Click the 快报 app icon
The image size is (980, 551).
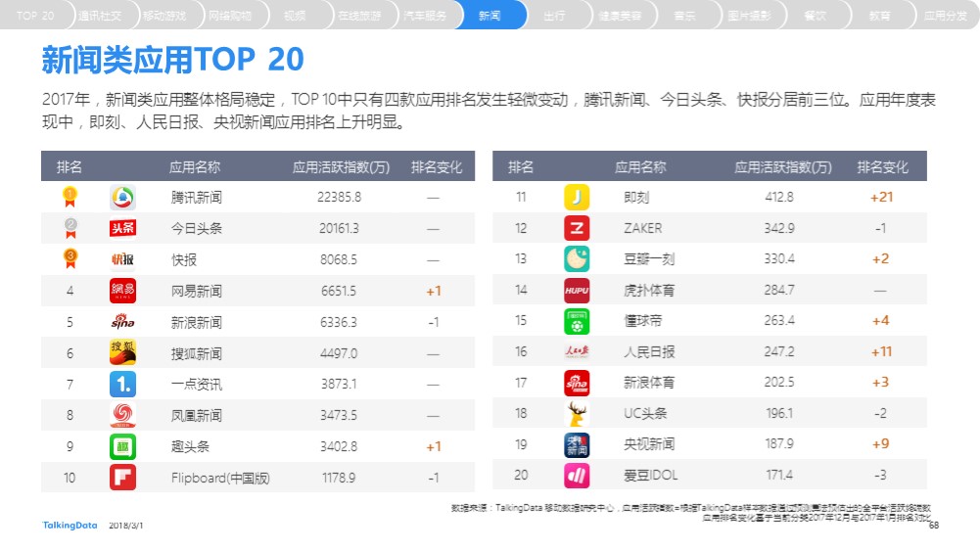point(122,259)
